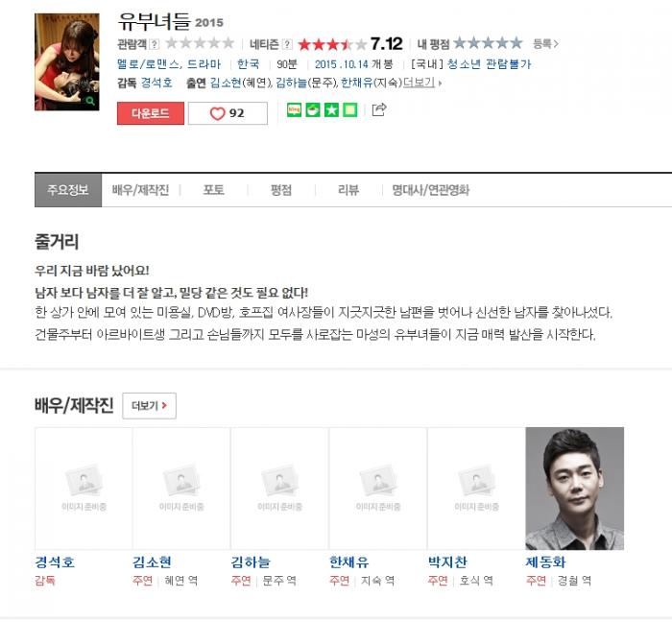The height and width of the screenshot is (622, 672).
Task: Click the light green square memo icon
Action: (350, 110)
